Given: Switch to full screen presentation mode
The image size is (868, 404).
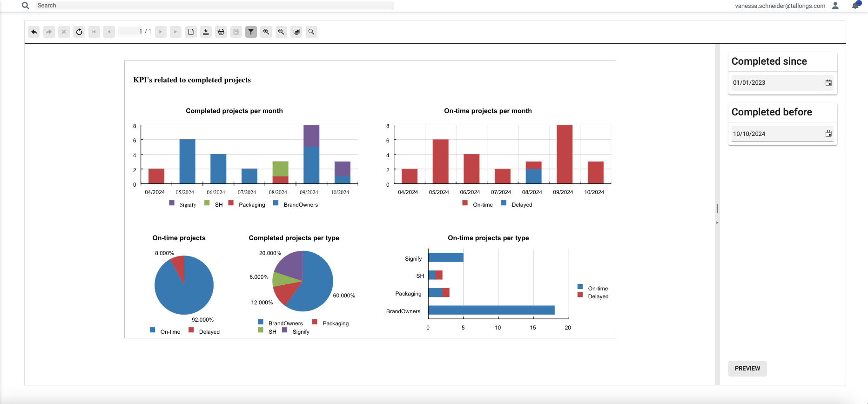Looking at the screenshot, I should (296, 32).
